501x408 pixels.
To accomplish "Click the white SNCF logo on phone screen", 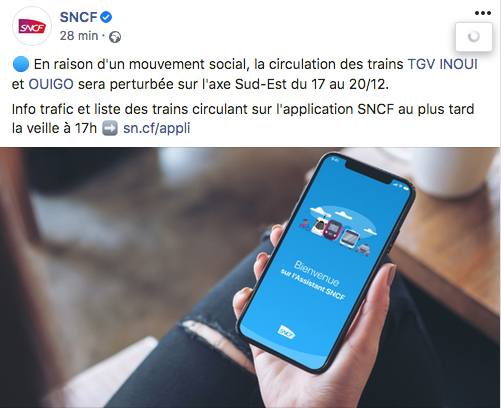I will click(287, 332).
